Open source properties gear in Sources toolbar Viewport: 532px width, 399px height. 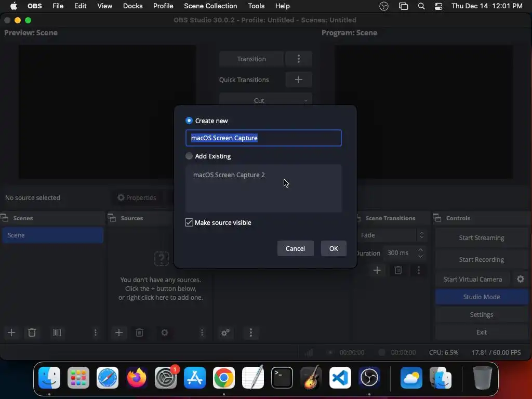(x=165, y=332)
